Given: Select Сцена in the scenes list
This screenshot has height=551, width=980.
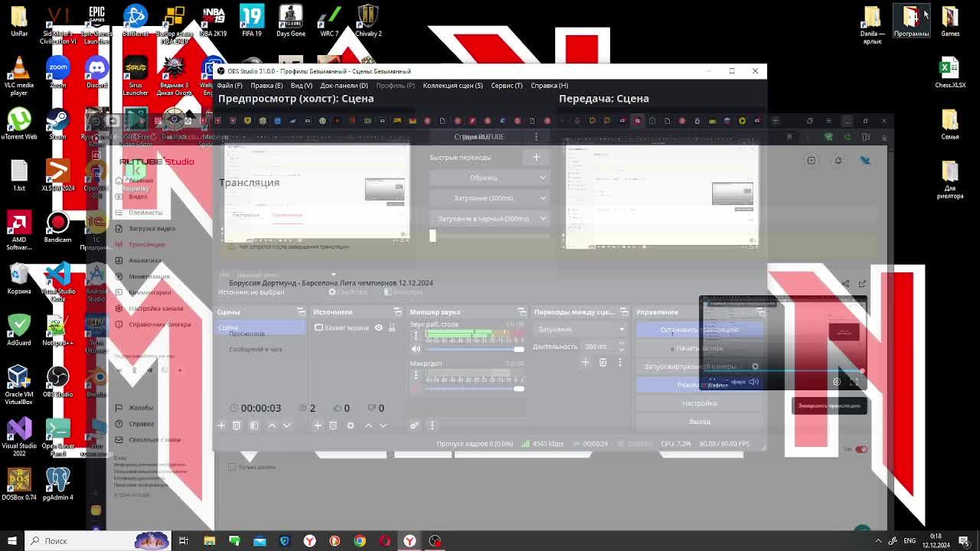Looking at the screenshot, I should coord(260,328).
